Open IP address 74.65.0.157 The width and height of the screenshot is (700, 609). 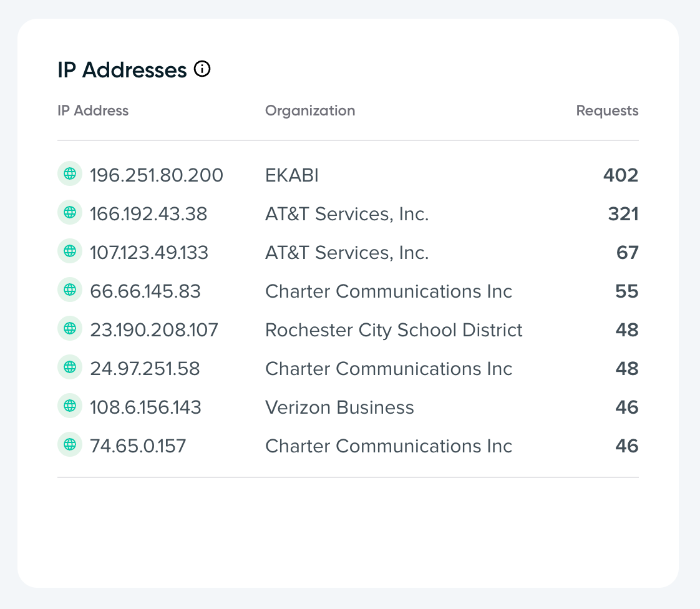coord(138,446)
